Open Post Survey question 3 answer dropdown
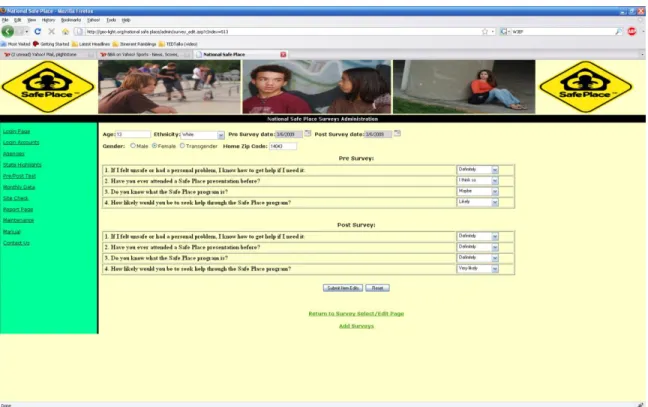The width and height of the screenshot is (648, 407). (x=478, y=257)
